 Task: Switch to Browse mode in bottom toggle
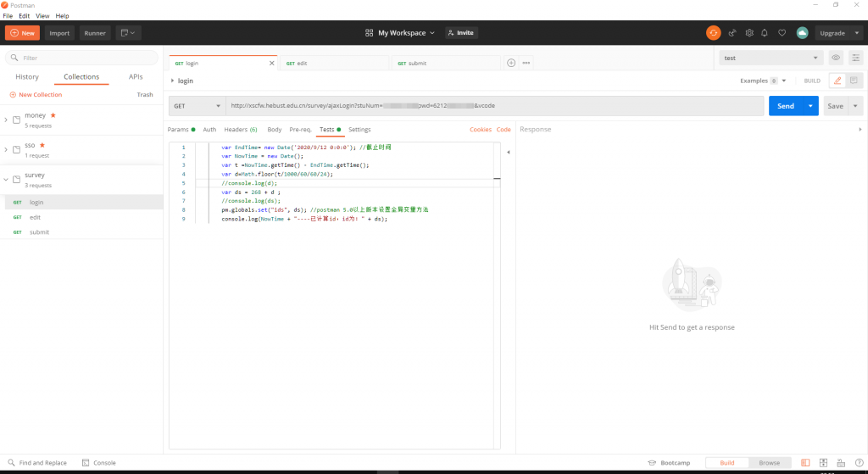[x=769, y=463]
